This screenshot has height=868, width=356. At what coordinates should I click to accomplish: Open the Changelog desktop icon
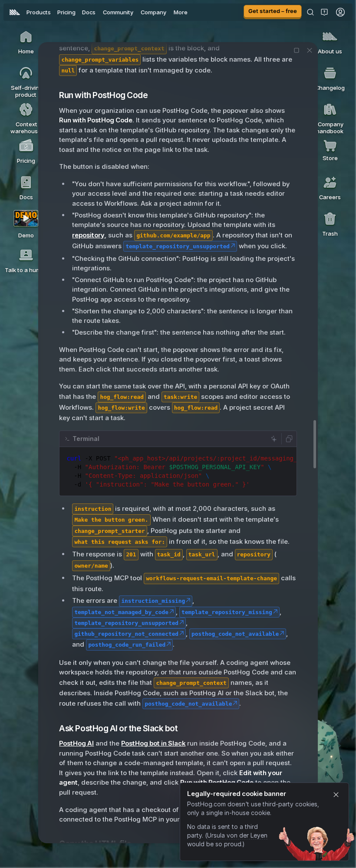[x=330, y=73]
